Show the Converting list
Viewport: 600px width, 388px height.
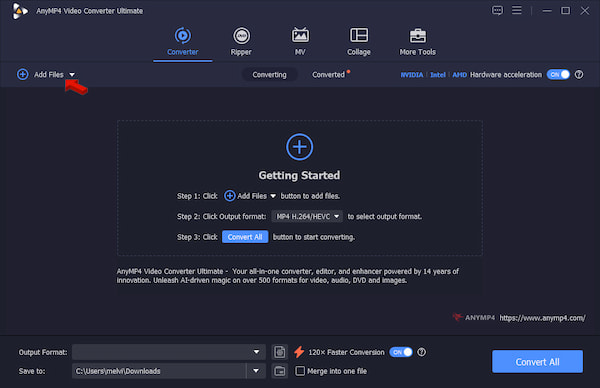point(269,75)
